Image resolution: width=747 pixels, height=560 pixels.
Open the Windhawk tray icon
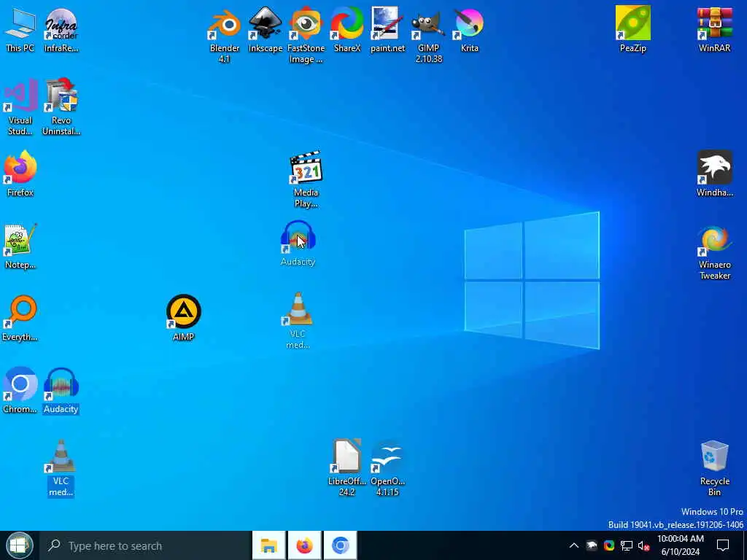click(592, 545)
